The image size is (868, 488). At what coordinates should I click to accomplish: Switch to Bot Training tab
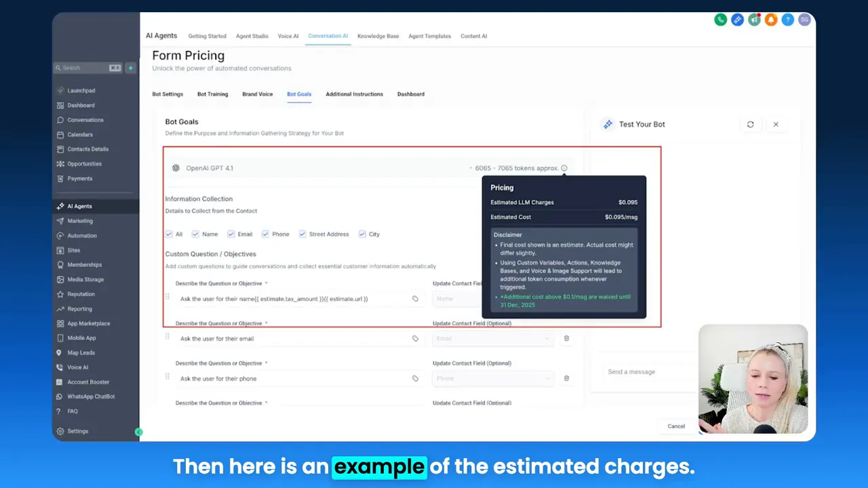(x=212, y=94)
